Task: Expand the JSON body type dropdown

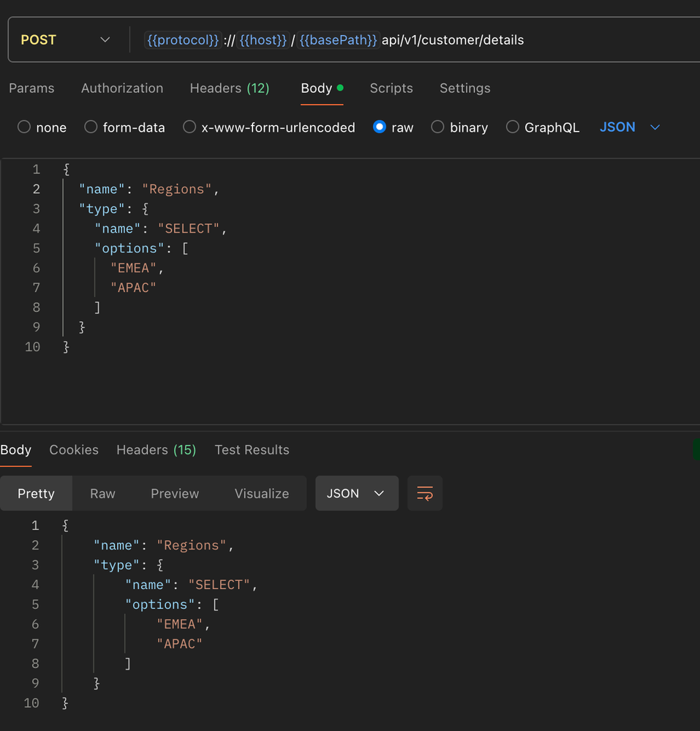Action: [630, 127]
